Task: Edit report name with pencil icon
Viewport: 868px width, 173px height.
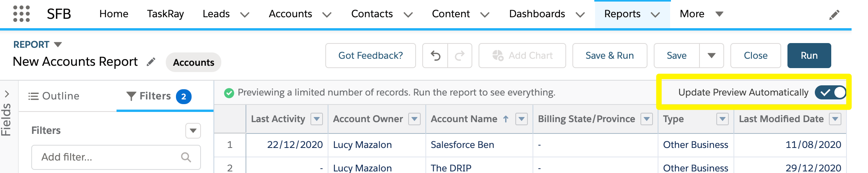Action: pos(151,62)
